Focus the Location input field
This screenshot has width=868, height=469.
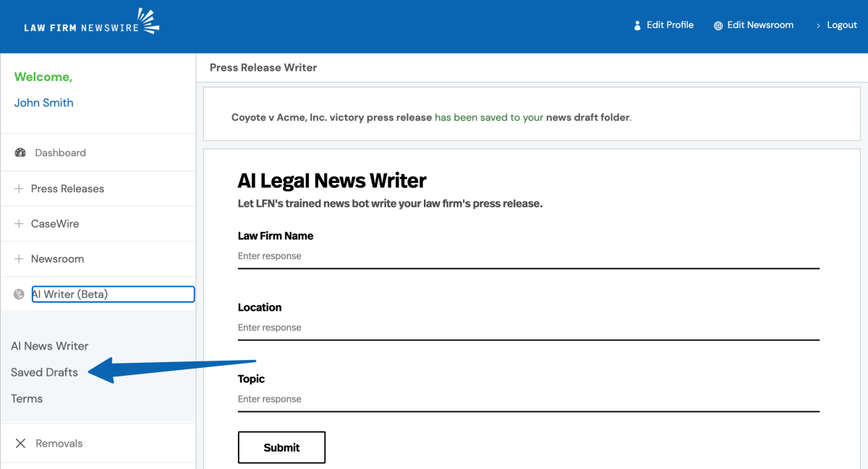click(x=528, y=328)
